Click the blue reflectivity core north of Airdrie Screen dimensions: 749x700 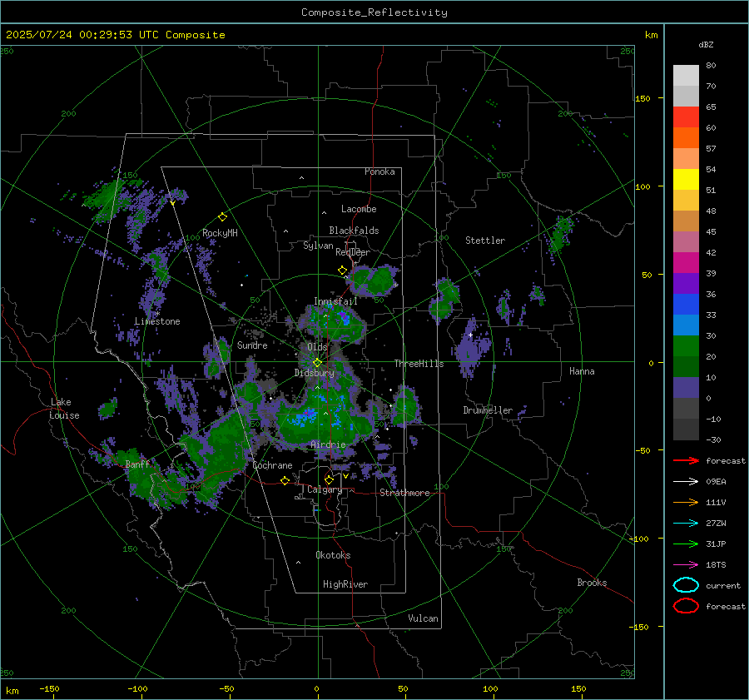pos(304,417)
